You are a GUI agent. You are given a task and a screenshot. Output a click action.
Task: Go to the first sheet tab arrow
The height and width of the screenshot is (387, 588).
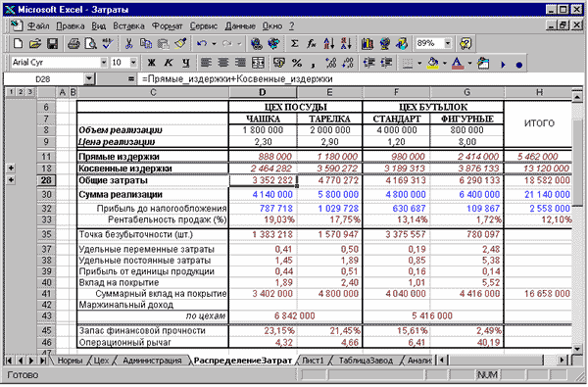(9, 361)
